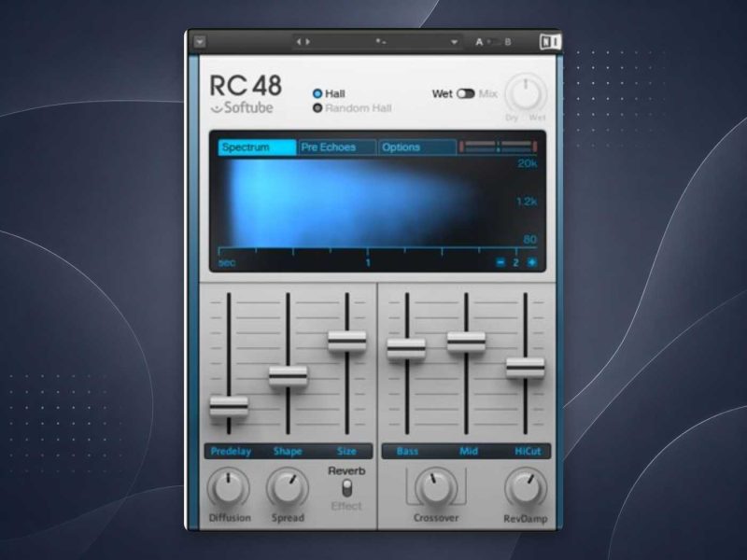
Task: Open the plugin header menu arrow
Action: [x=200, y=42]
